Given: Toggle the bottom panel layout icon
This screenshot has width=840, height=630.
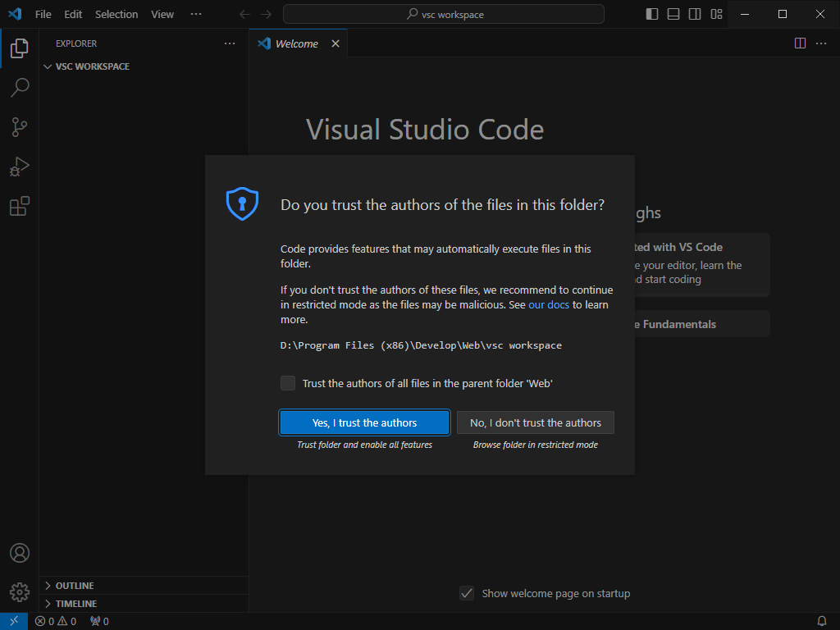Looking at the screenshot, I should click(673, 14).
